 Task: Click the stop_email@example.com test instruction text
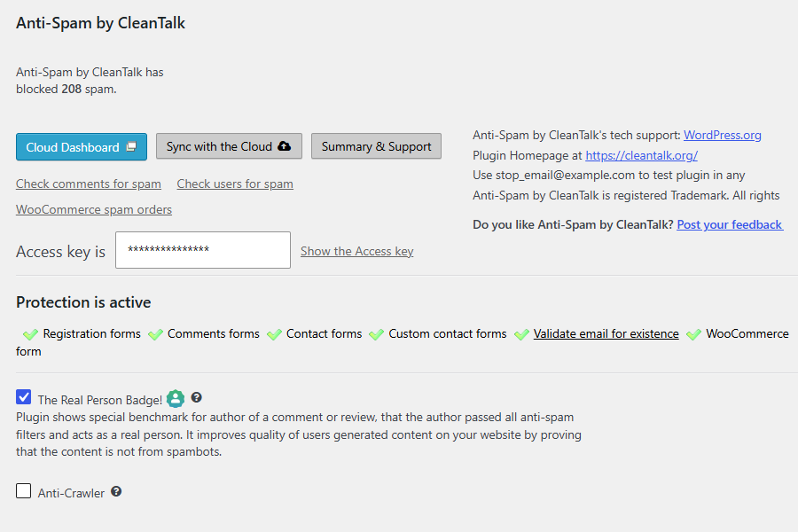pos(608,176)
